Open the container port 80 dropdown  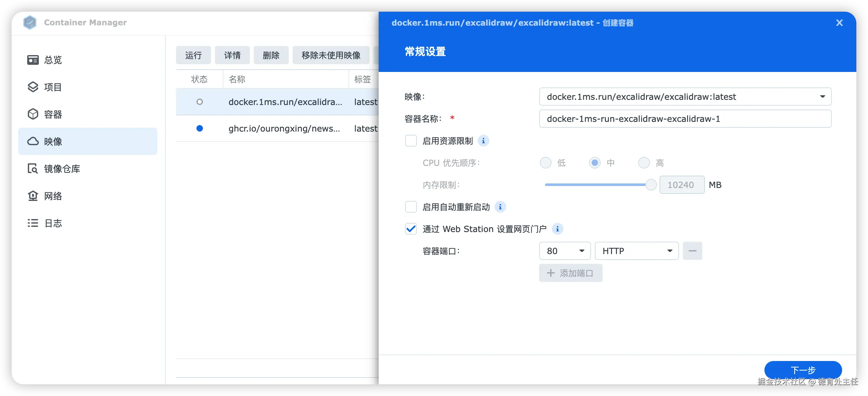click(x=565, y=251)
